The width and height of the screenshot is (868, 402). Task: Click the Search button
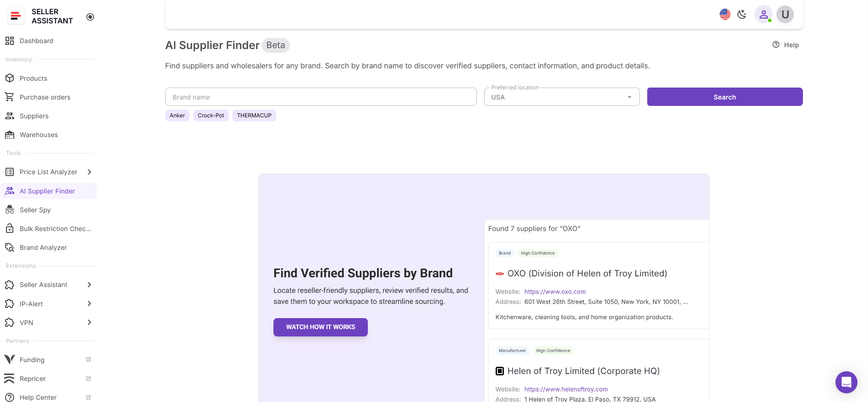coord(724,97)
